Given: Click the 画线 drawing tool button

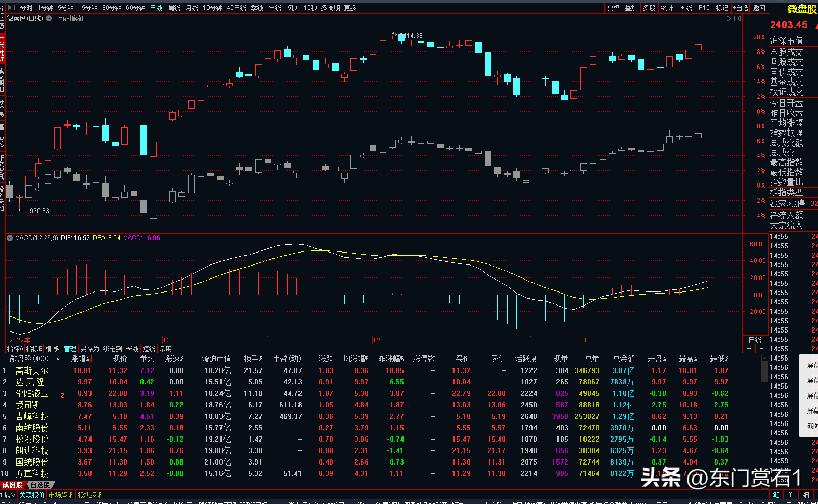Looking at the screenshot, I should [x=686, y=8].
